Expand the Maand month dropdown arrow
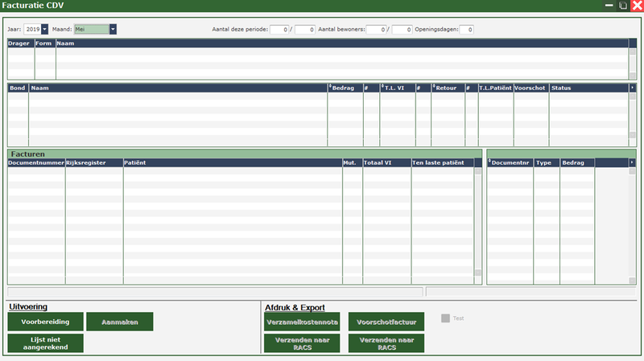Screen dimensions: 644x361 click(x=113, y=29)
